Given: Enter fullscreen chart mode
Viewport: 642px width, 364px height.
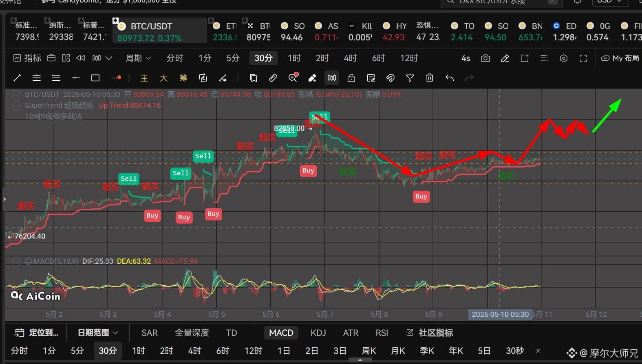Looking at the screenshot, I should point(583,58).
